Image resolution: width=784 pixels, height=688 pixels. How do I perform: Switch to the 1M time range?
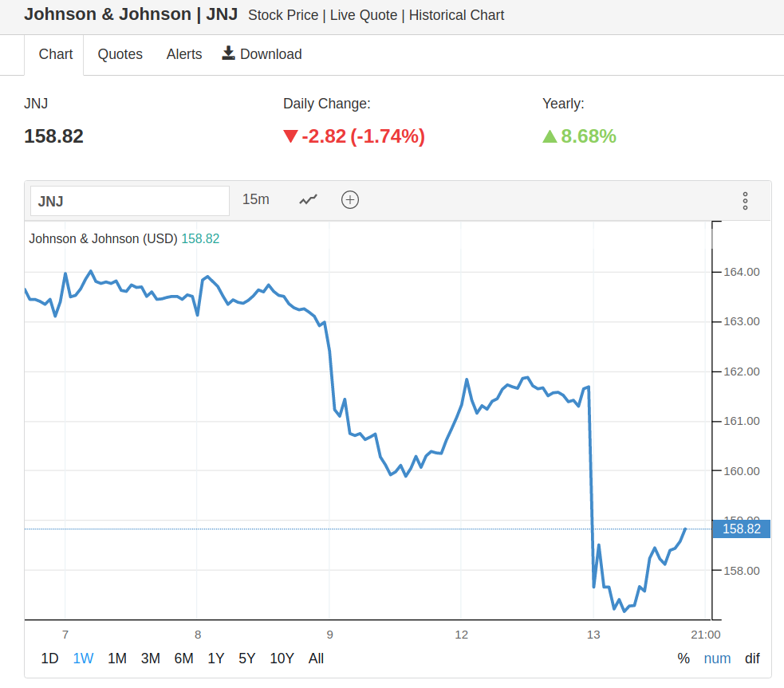[117, 659]
